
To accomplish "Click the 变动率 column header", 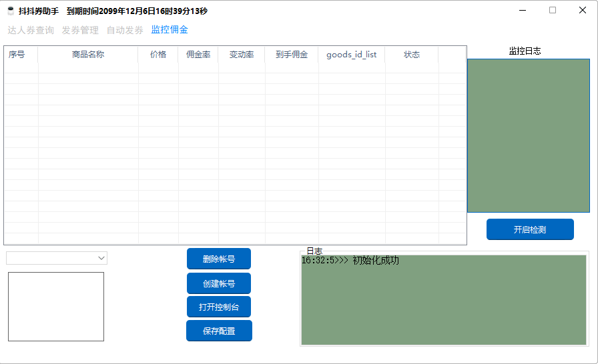I will coord(242,55).
